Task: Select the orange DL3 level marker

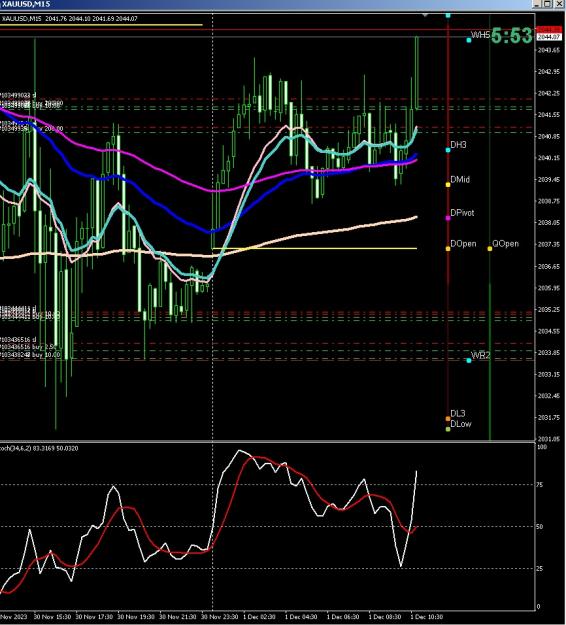Action: 448,419
